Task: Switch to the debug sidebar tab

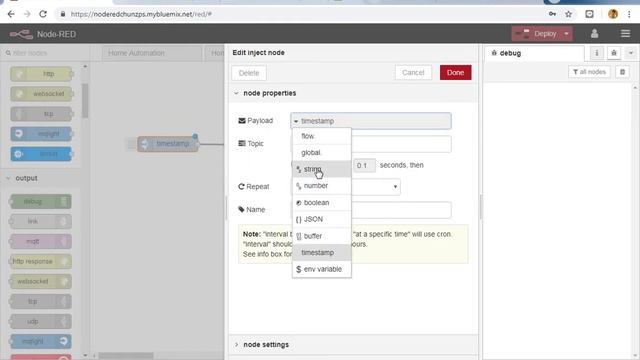Action: point(534,53)
